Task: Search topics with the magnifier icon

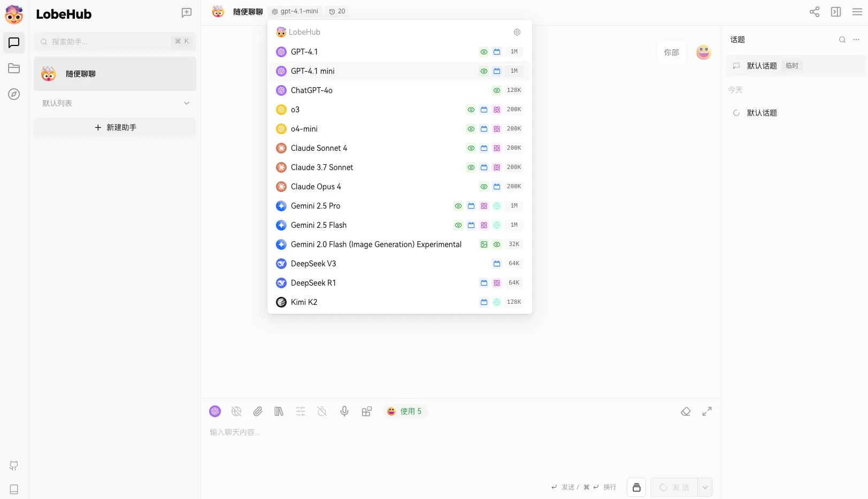Action: [842, 40]
